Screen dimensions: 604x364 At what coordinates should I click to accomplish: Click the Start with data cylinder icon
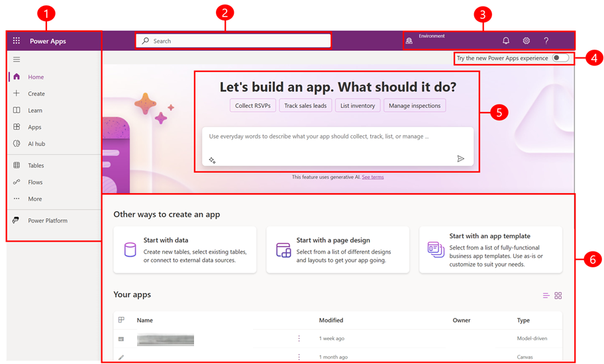coord(130,250)
